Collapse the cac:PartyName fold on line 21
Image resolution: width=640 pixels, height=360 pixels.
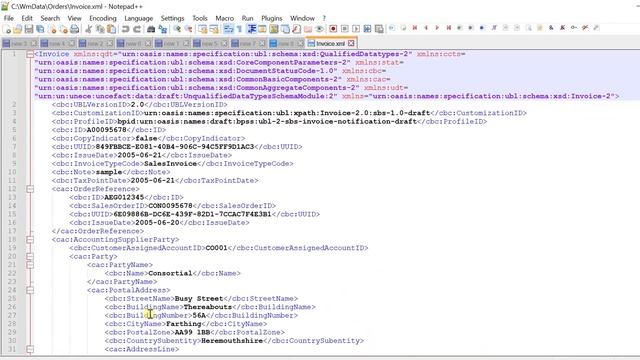[30, 265]
